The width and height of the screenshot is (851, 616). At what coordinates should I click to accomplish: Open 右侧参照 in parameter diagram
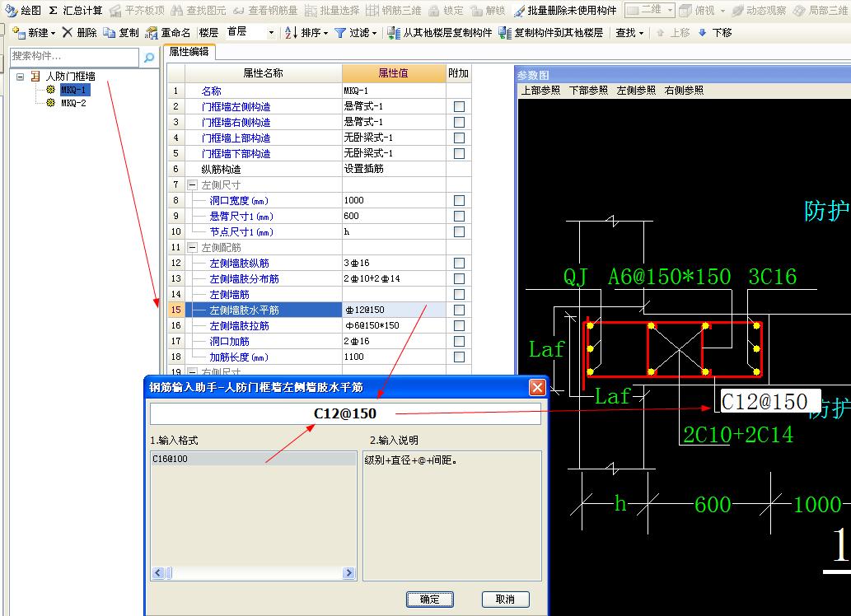(684, 90)
